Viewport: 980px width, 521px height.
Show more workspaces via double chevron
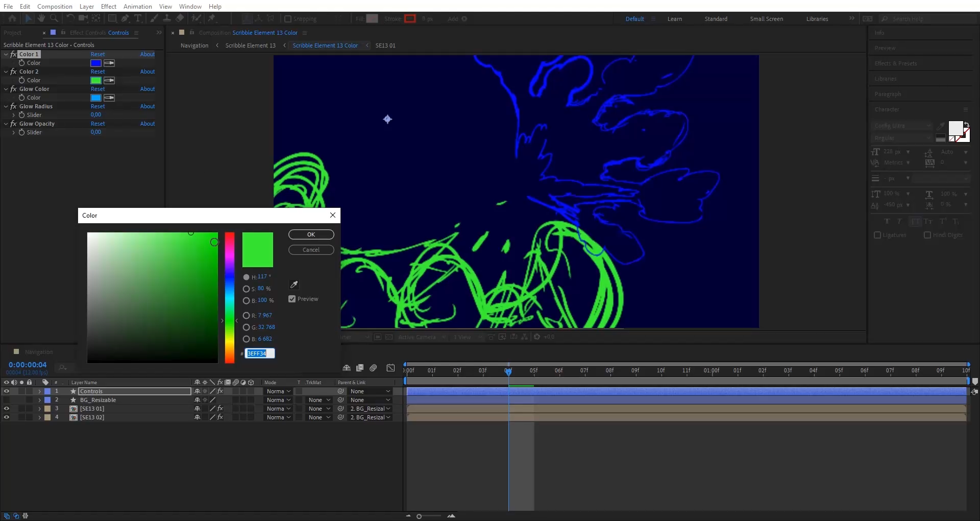click(851, 18)
